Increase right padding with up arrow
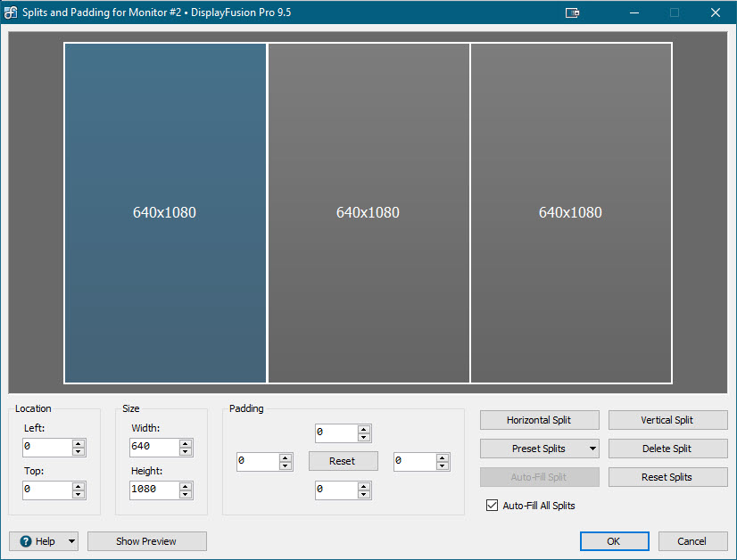This screenshot has height=560, width=737. click(x=443, y=457)
